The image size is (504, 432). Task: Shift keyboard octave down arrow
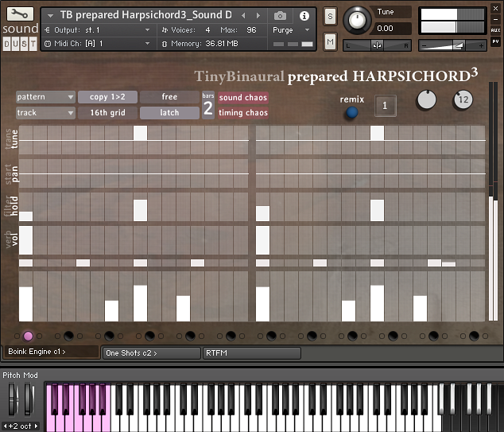pyautogui.click(x=5, y=426)
